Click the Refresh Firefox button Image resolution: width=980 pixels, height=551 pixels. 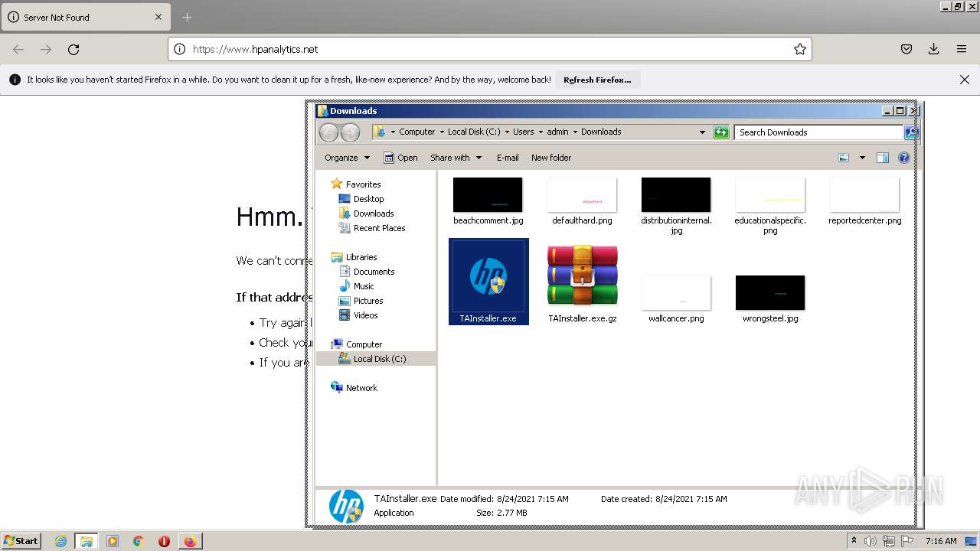597,80
